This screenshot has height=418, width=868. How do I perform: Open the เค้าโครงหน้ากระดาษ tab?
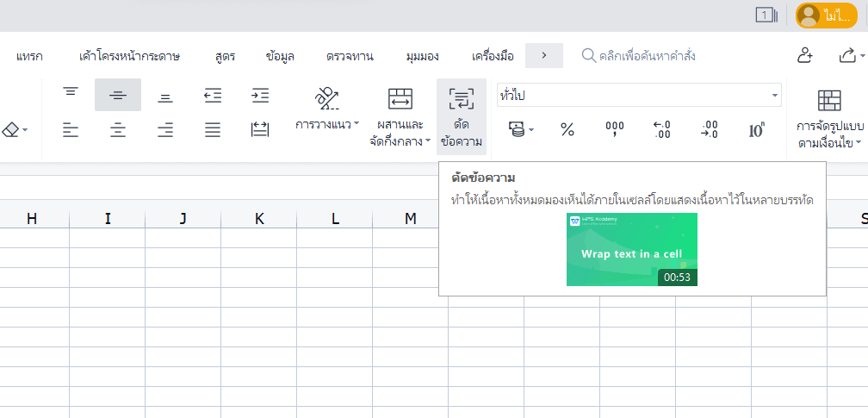coord(129,56)
